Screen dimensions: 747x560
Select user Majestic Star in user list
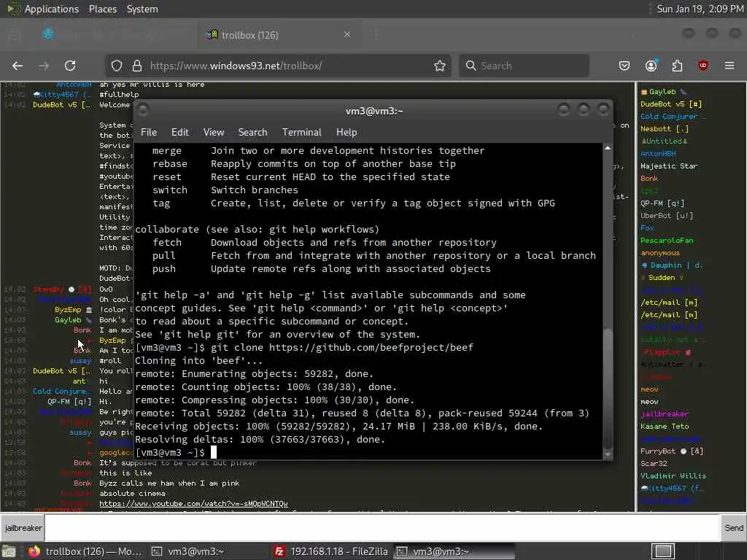(669, 166)
